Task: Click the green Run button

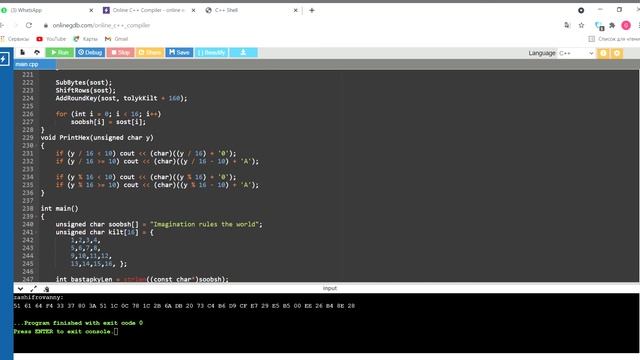Action: click(60, 53)
